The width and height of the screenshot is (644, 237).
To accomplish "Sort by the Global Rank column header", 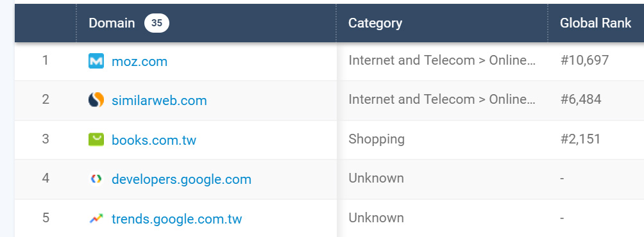I will point(595,23).
